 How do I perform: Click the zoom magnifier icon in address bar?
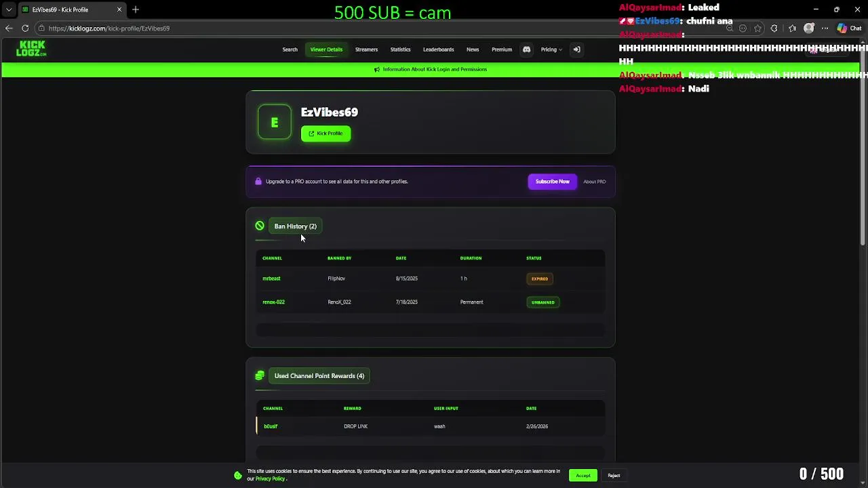tap(730, 28)
